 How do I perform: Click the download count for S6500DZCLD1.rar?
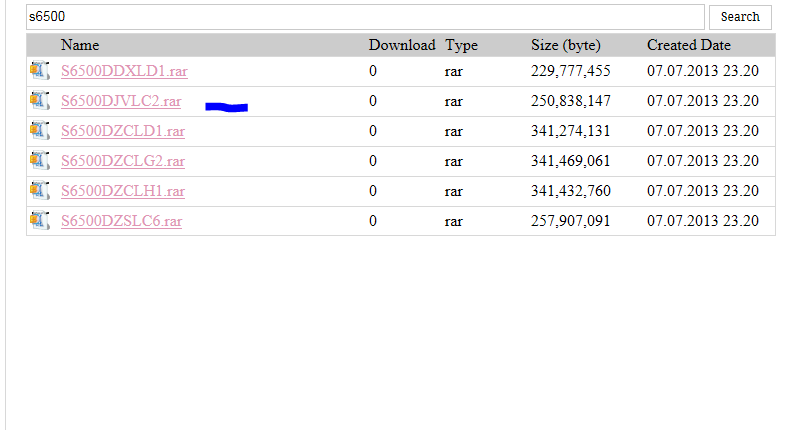373,131
